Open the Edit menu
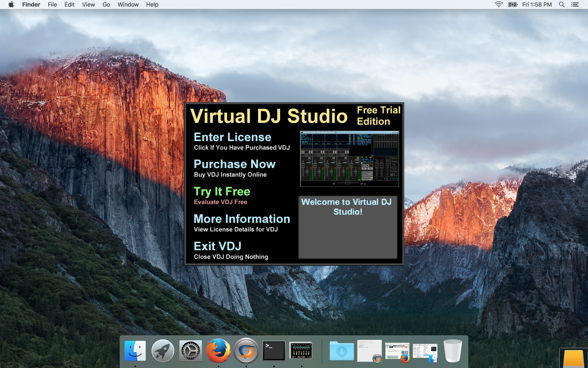This screenshot has height=368, width=588. (69, 4)
